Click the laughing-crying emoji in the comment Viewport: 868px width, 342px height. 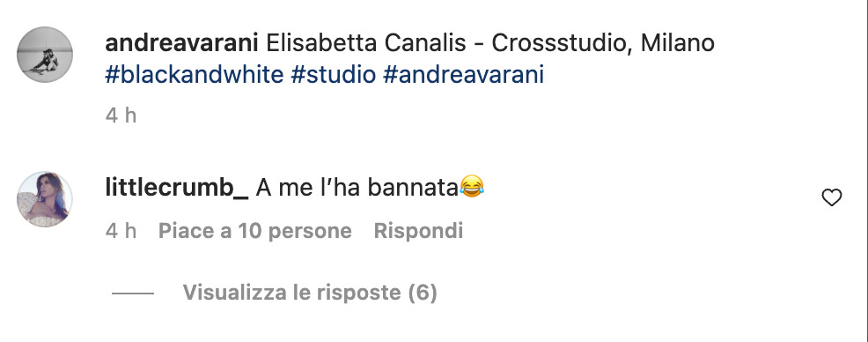(472, 188)
